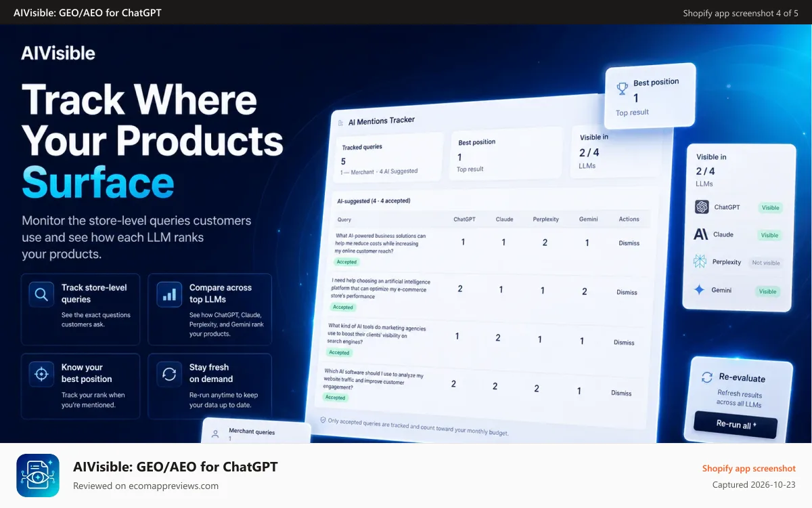Click the Not visible badge next to Perplexity
Image resolution: width=812 pixels, height=508 pixels.
coord(766,263)
